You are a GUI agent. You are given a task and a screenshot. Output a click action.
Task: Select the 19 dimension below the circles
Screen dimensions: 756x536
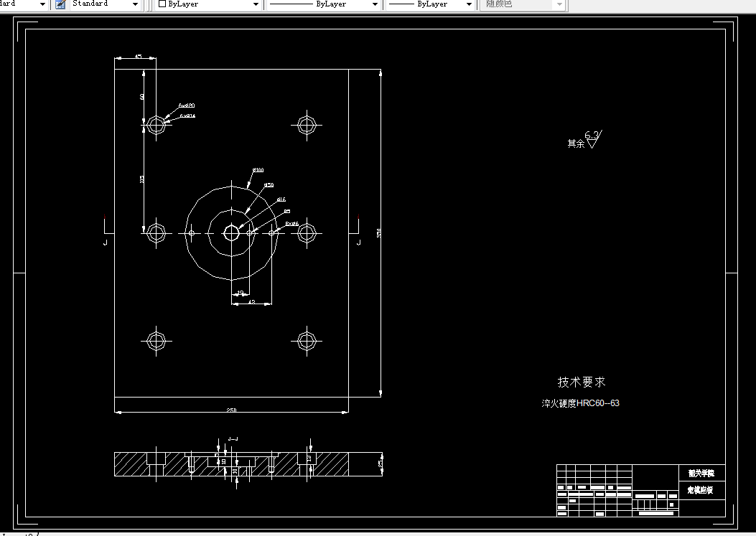240,293
